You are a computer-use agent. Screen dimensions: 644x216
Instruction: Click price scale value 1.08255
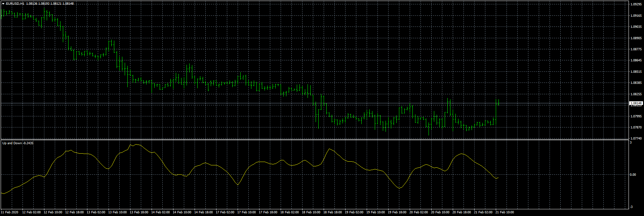(x=636, y=94)
